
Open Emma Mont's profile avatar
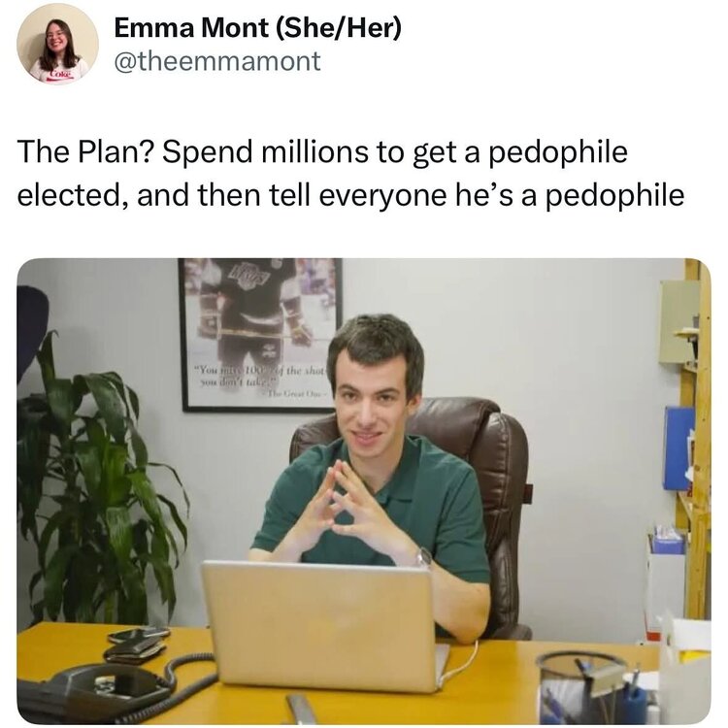tap(57, 44)
